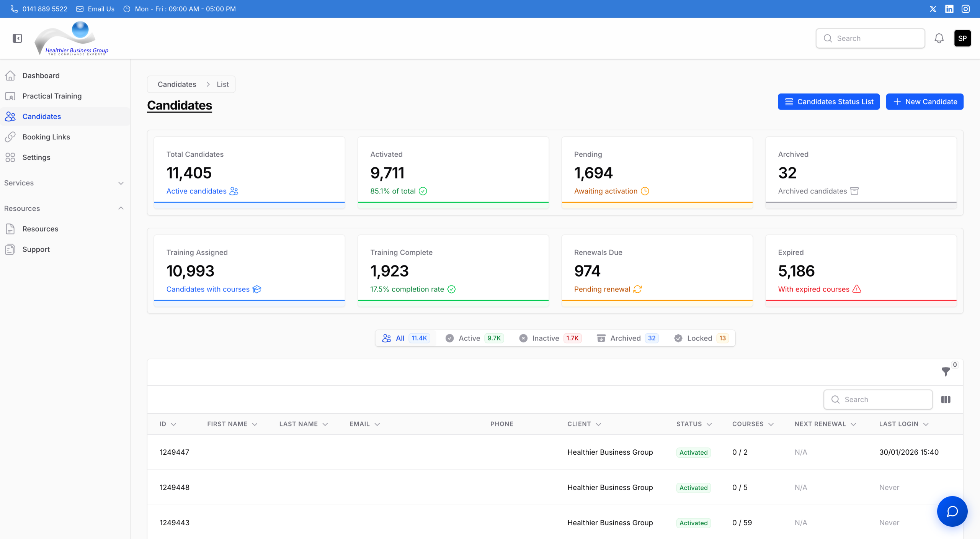Viewport: 980px width, 539px height.
Task: Open the chat bubble in bottom-right corner
Action: 952,511
